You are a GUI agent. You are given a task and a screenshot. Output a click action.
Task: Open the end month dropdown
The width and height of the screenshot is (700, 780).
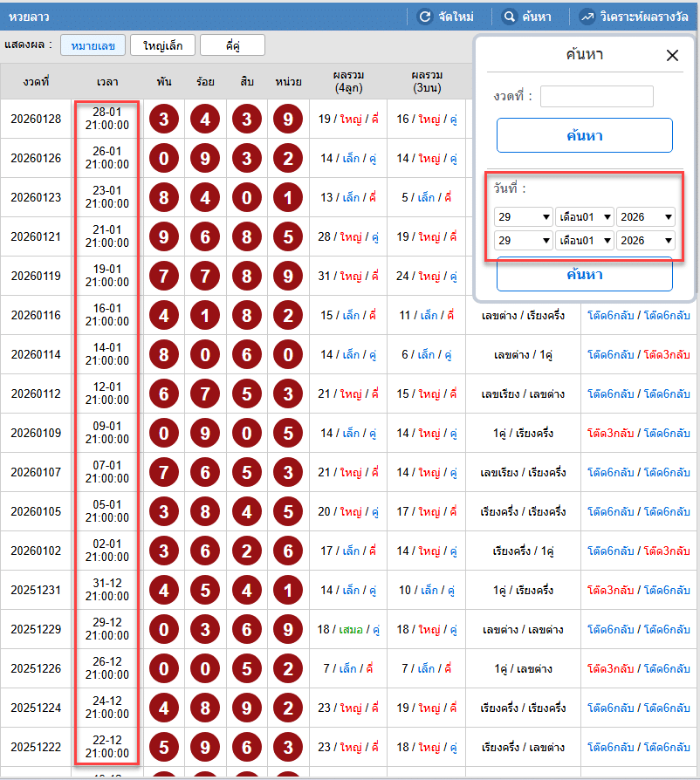pyautogui.click(x=585, y=240)
